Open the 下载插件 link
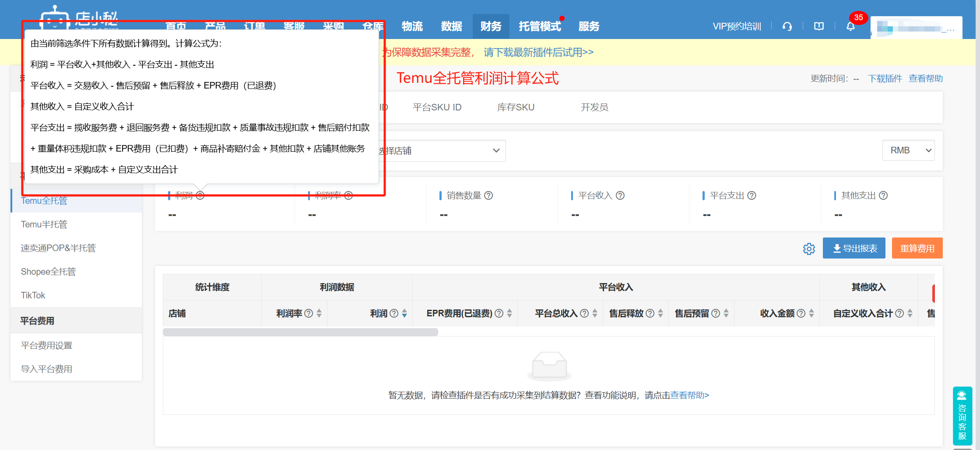980x450 pixels. 885,78
